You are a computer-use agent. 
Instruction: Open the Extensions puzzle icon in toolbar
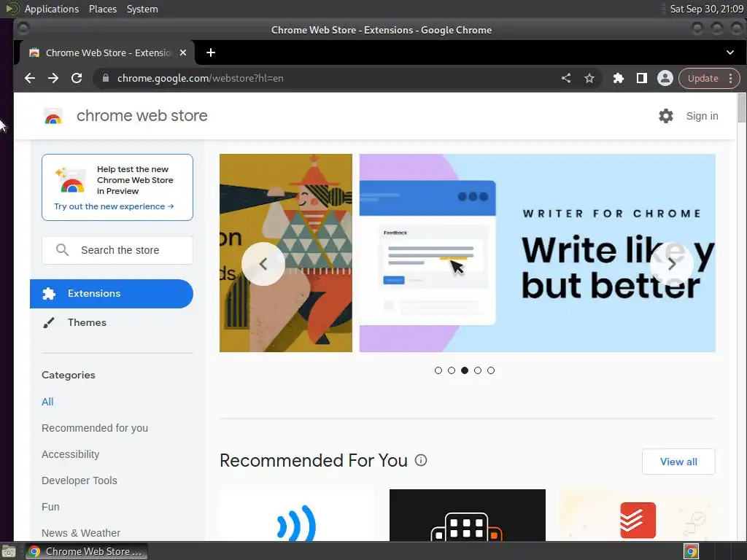(619, 78)
